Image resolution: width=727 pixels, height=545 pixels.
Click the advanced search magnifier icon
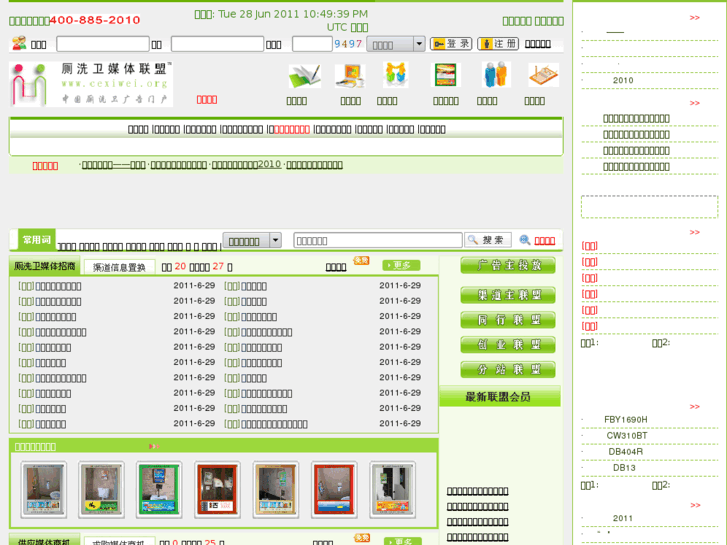[x=524, y=240]
